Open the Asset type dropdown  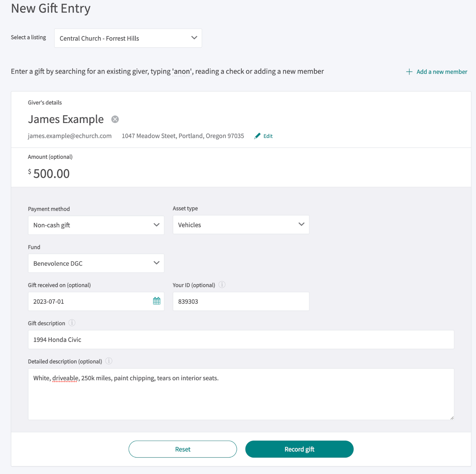[241, 224]
